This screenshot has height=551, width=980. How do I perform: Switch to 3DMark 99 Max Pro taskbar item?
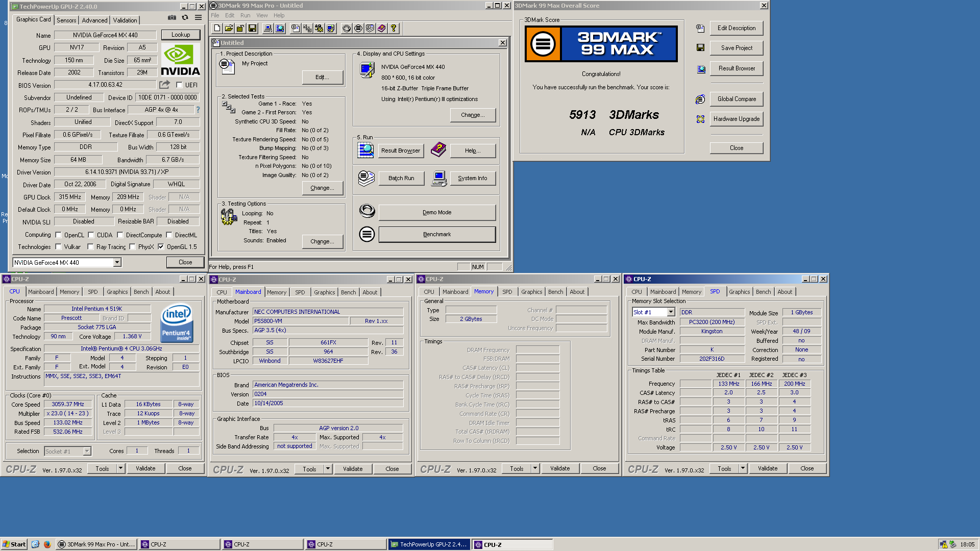pyautogui.click(x=96, y=544)
